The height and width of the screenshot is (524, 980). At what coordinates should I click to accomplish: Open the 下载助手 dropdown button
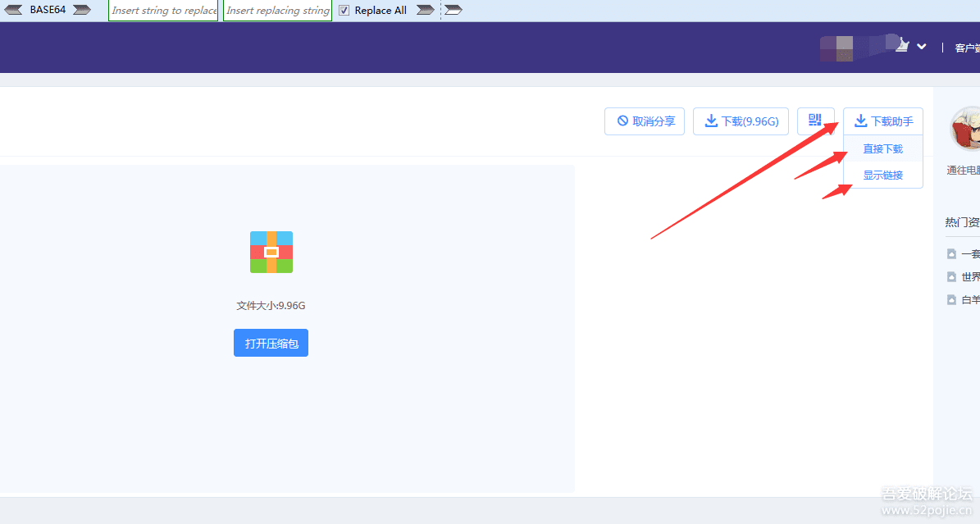click(883, 121)
